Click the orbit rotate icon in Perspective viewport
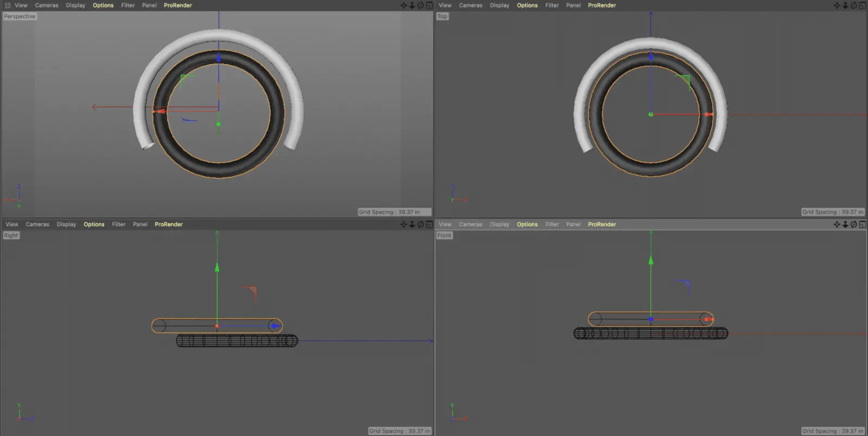Viewport: 868px width, 436px height. coord(420,5)
